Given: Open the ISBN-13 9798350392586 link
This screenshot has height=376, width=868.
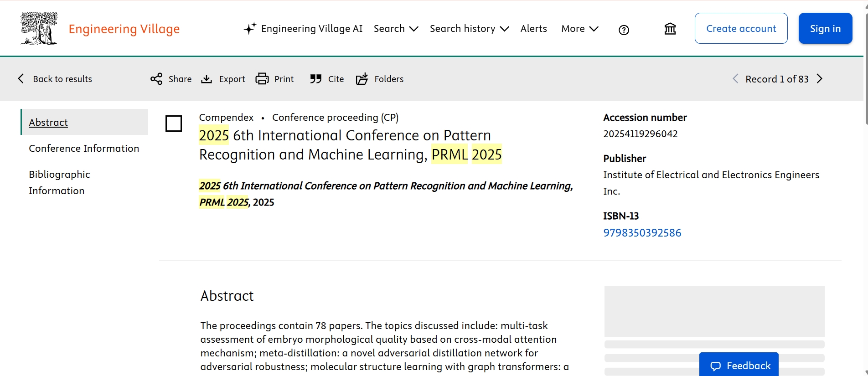Looking at the screenshot, I should [x=642, y=233].
